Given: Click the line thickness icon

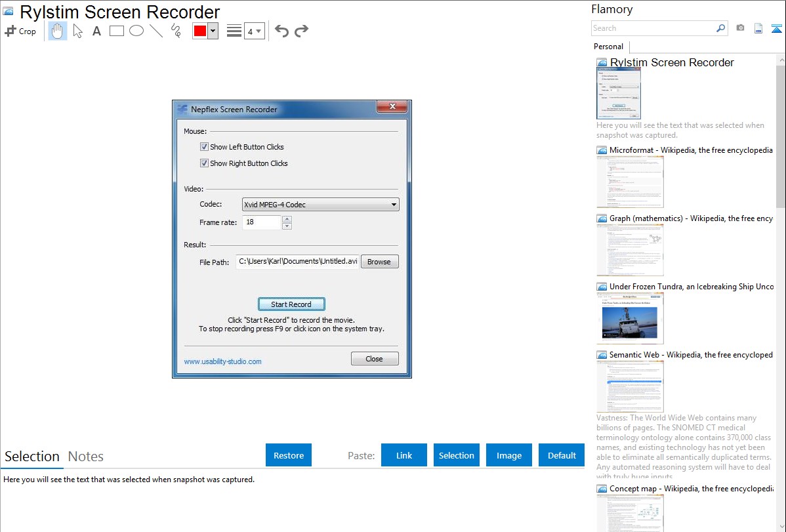Looking at the screenshot, I should coord(234,31).
